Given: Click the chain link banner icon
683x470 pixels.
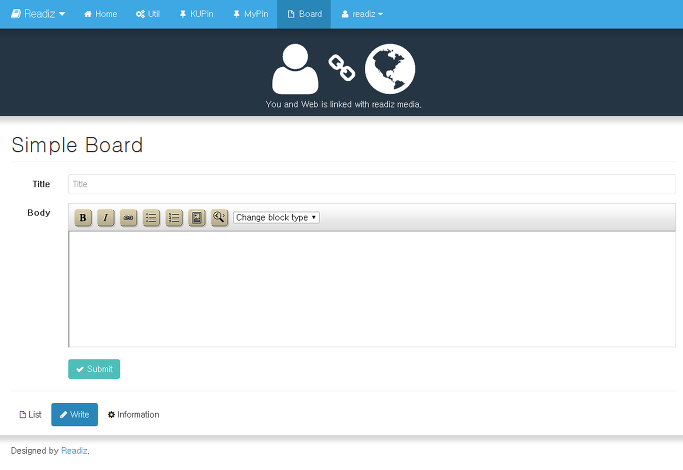Looking at the screenshot, I should (342, 68).
